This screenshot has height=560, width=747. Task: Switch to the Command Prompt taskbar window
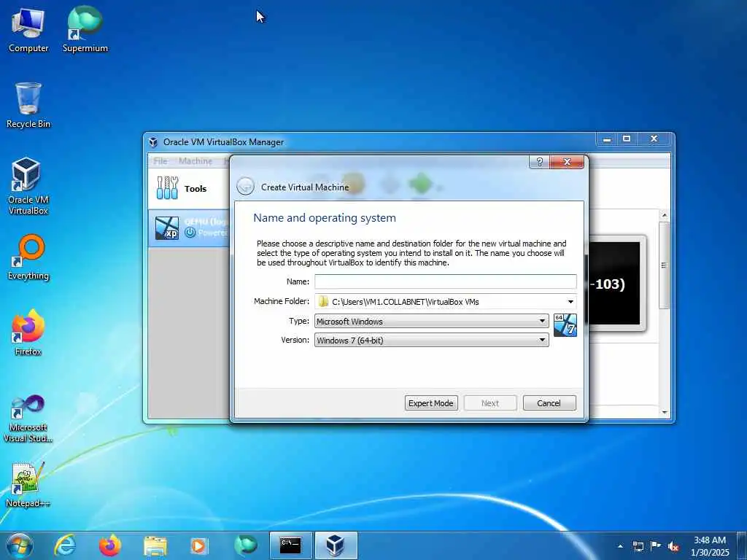(290, 545)
